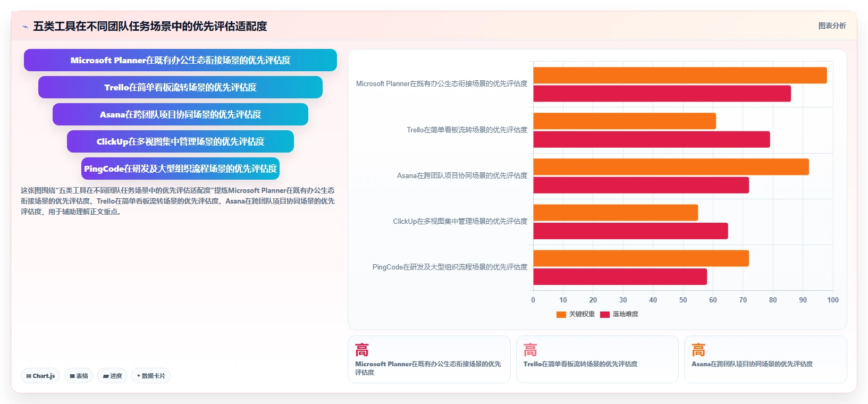Click the 进度 tag chip
The height and width of the screenshot is (404, 868).
click(x=112, y=376)
